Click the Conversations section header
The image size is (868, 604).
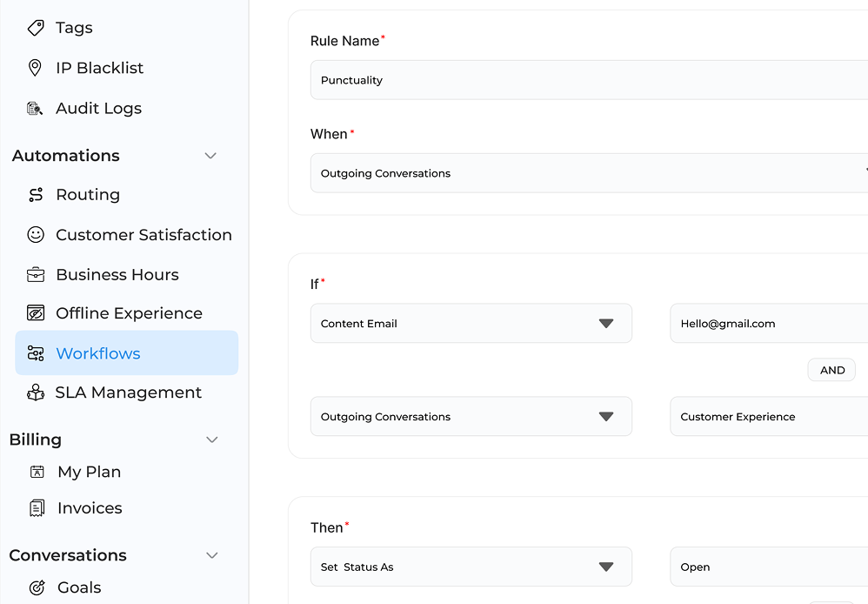(68, 555)
